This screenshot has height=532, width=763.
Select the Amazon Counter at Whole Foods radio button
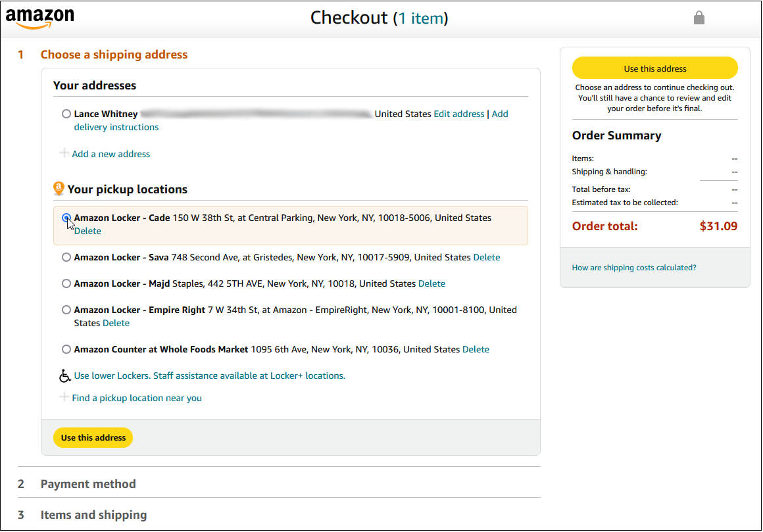[66, 349]
